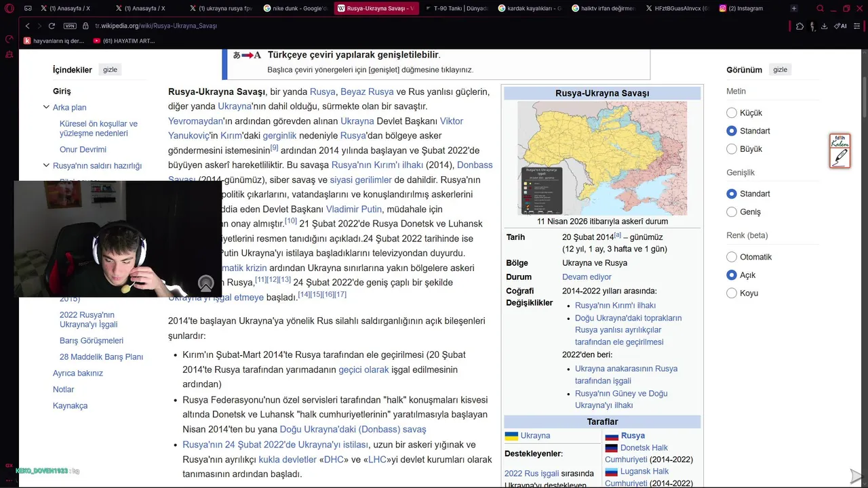Screen dimensions: 868x488
Task: Toggle the VPN badge in address bar
Action: (x=70, y=26)
